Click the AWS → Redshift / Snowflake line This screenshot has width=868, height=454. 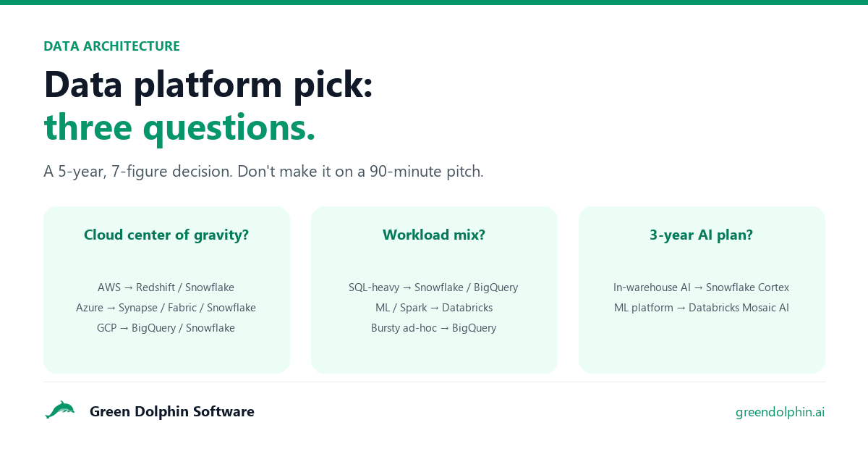[166, 287]
